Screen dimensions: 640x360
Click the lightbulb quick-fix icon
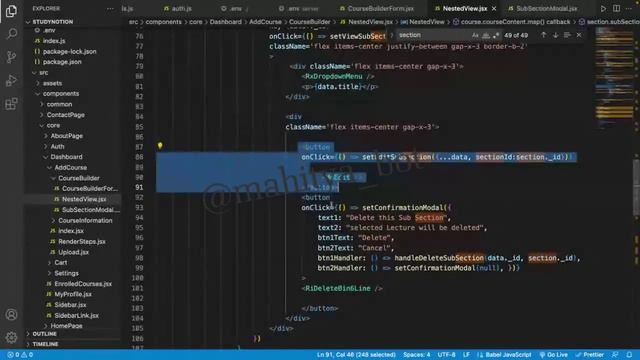pyautogui.click(x=160, y=145)
